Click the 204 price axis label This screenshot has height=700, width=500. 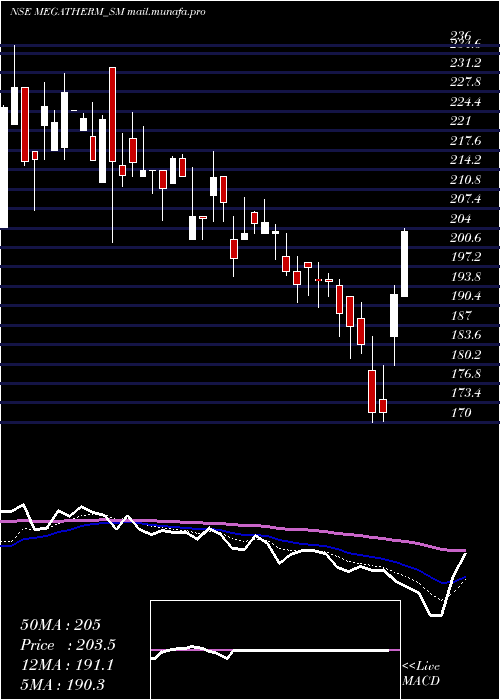(x=461, y=219)
